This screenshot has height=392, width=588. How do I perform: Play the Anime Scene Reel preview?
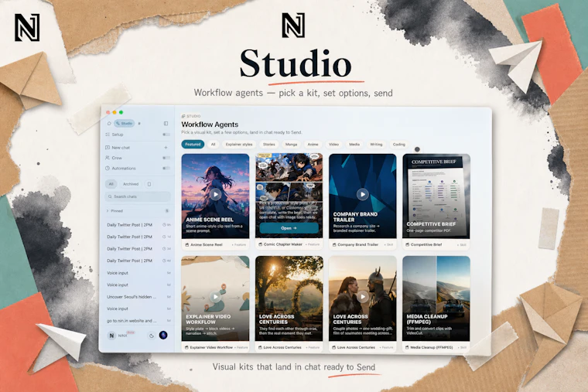(x=215, y=195)
